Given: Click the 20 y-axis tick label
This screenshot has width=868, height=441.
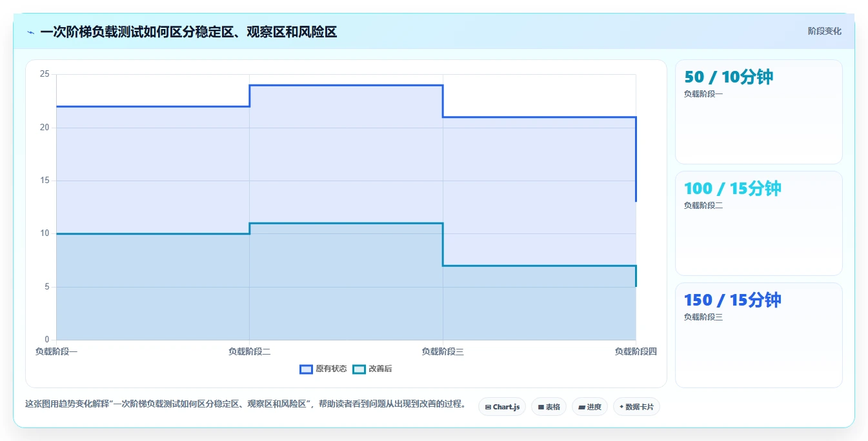Looking at the screenshot, I should click(45, 128).
